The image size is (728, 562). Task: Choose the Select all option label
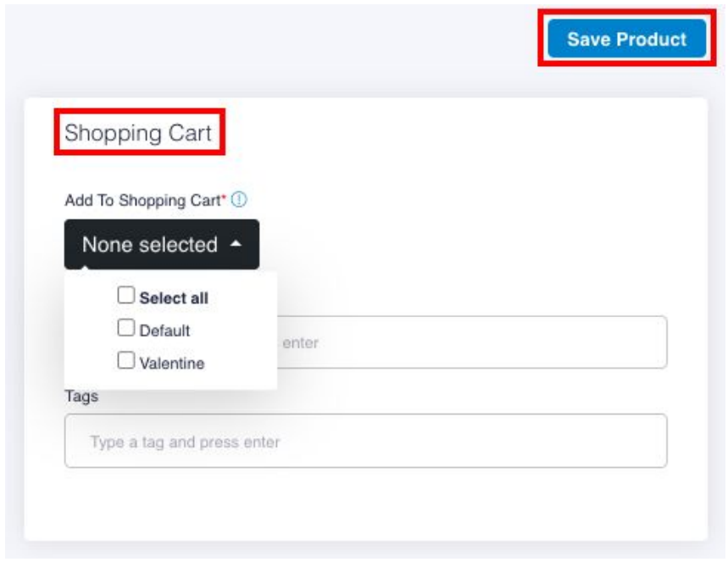tap(174, 298)
